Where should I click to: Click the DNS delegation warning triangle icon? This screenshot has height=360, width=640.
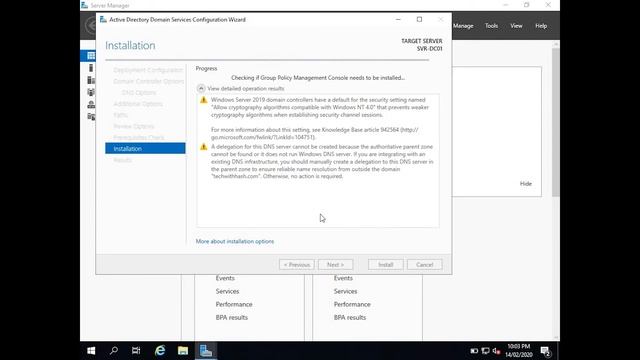point(203,147)
